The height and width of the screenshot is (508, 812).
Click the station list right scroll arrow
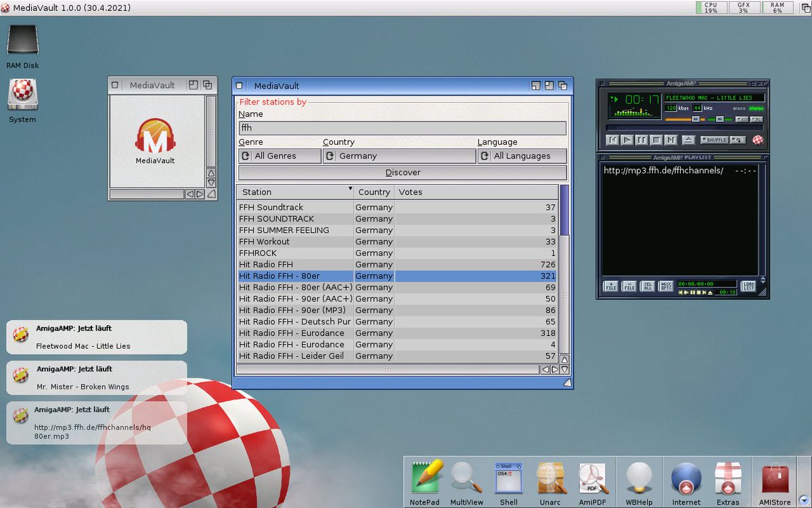tap(555, 370)
